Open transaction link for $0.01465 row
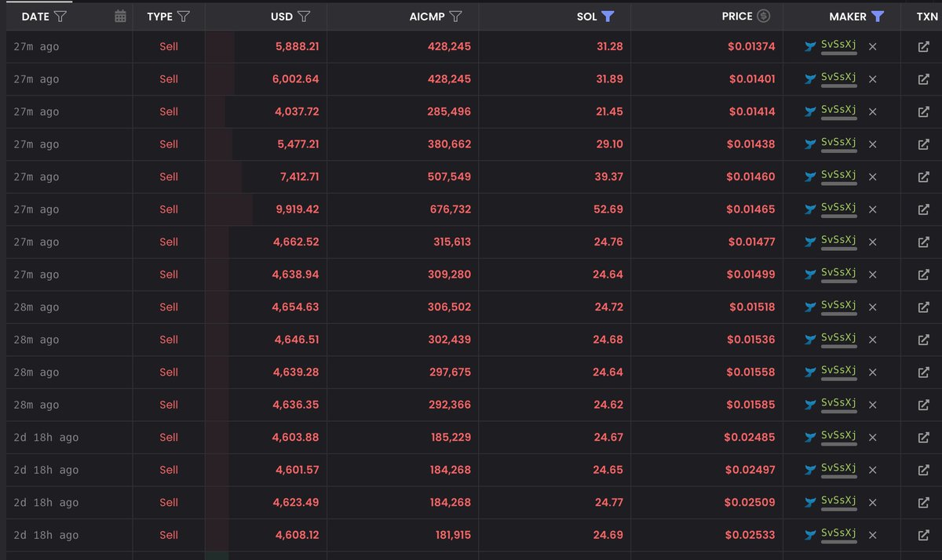The height and width of the screenshot is (560, 942). [x=923, y=209]
